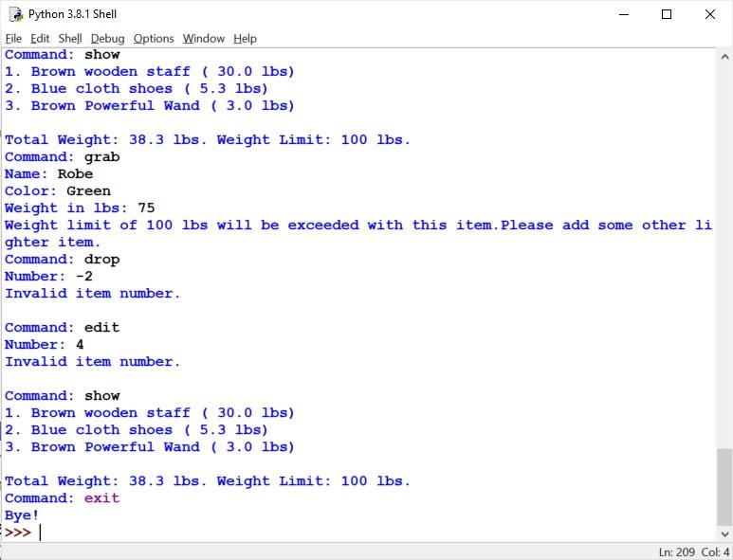
Task: Open the Options menu
Action: (154, 38)
